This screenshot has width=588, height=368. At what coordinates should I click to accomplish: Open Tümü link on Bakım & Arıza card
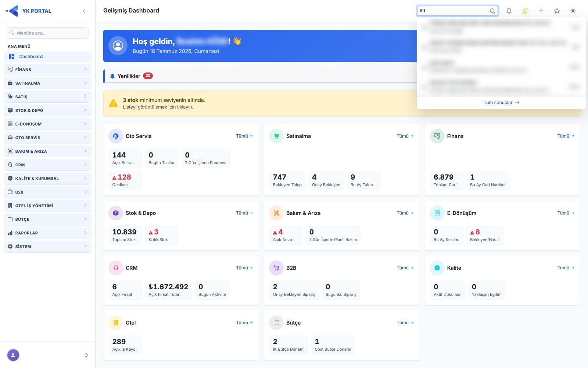[405, 213]
